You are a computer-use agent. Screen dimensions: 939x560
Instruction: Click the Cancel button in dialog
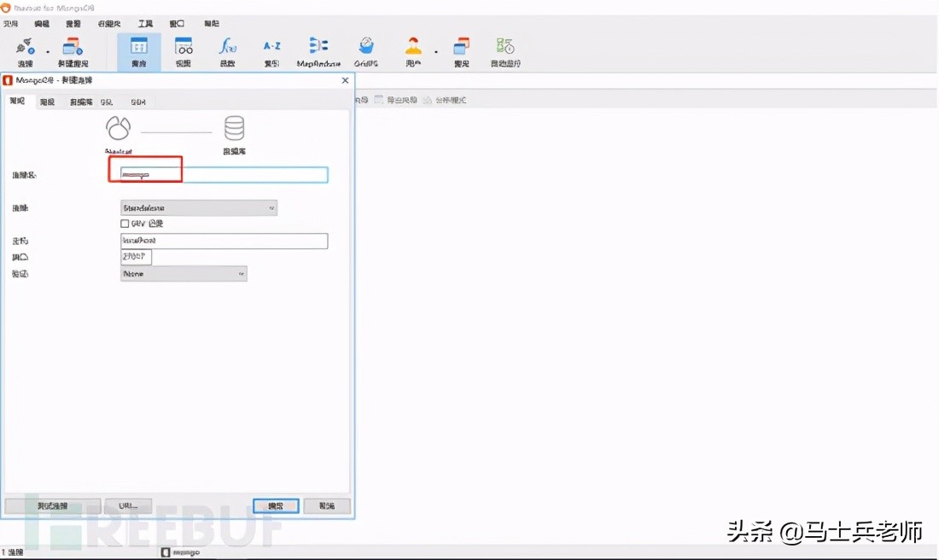click(327, 505)
